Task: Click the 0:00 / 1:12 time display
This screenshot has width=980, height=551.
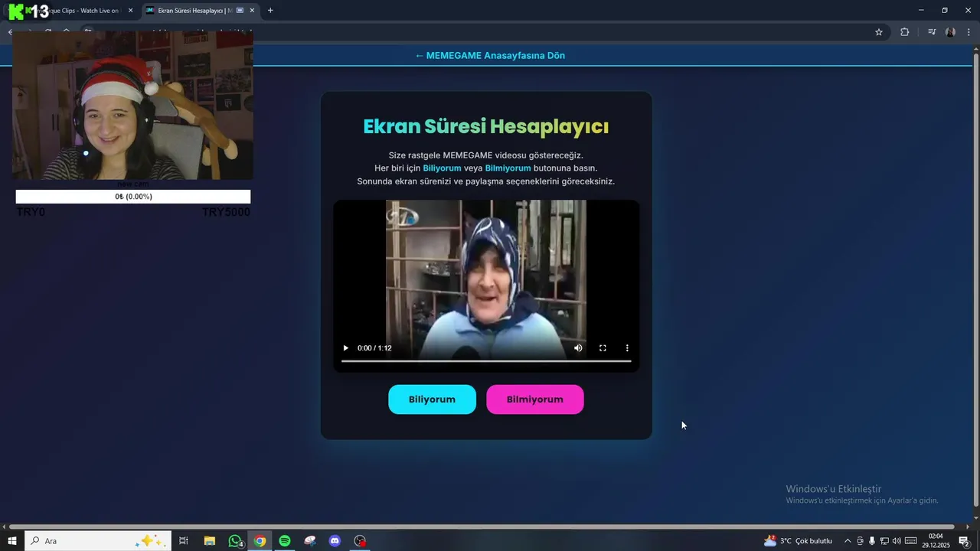Action: 374,348
